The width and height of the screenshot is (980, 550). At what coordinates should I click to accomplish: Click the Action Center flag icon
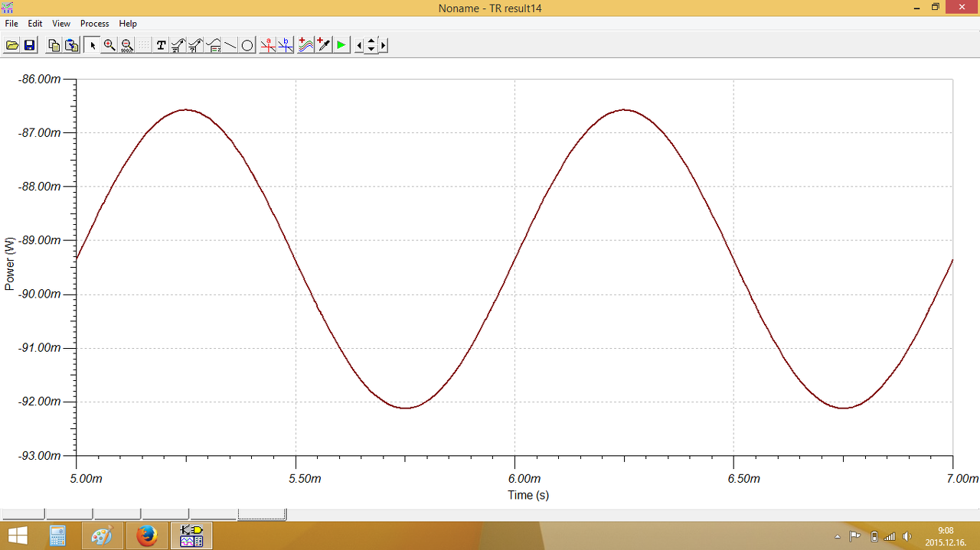coord(855,536)
